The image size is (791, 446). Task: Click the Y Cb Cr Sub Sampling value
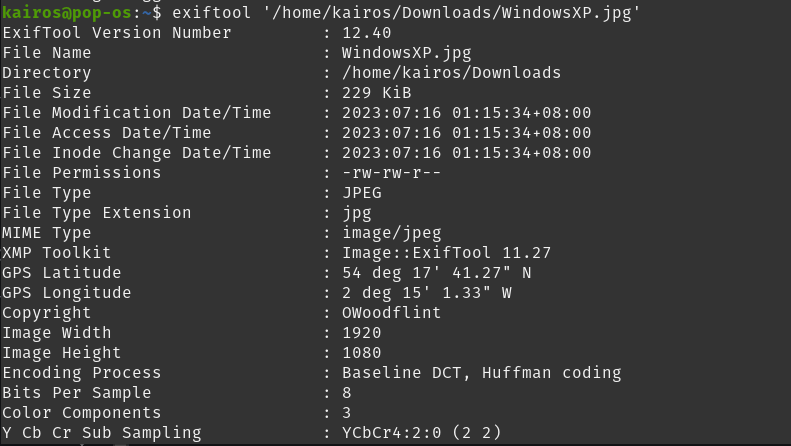[421, 433]
